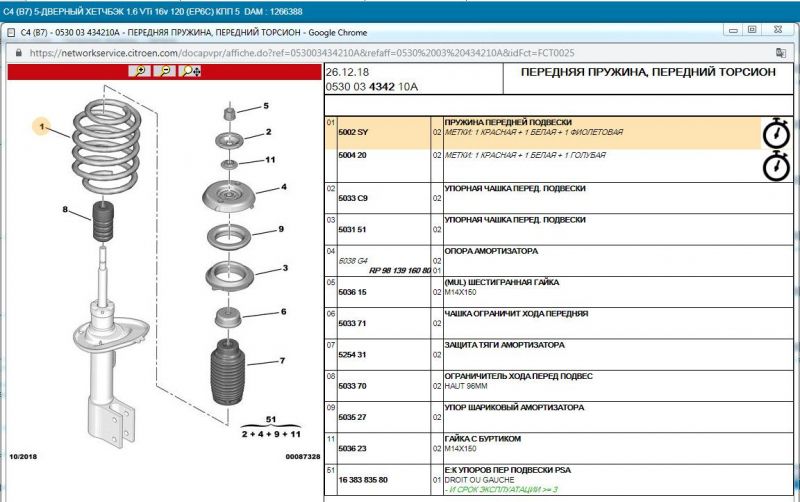800x502 pixels.
Task: Select part number 6038 G4
Action: 353,260
